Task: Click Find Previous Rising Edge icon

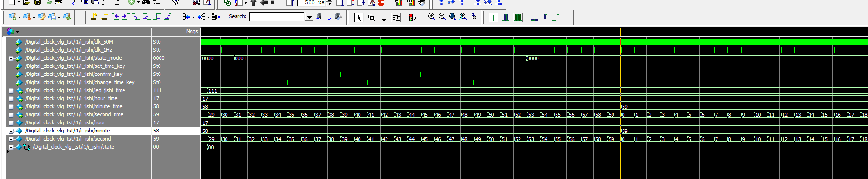Action: click(x=157, y=17)
